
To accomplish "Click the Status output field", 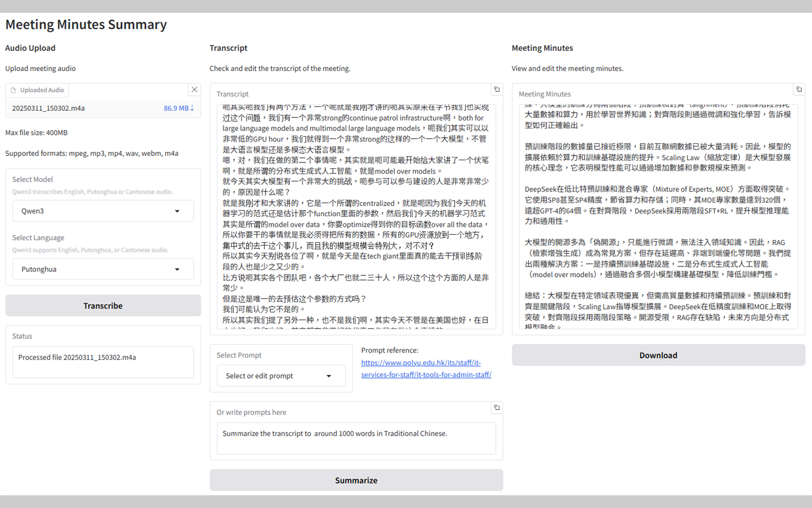I will click(x=103, y=362).
